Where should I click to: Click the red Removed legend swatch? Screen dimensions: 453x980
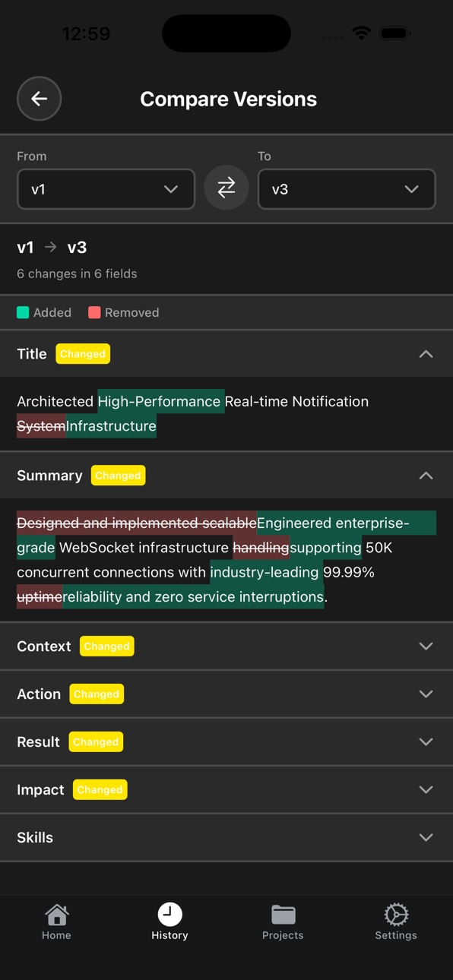[x=94, y=312]
